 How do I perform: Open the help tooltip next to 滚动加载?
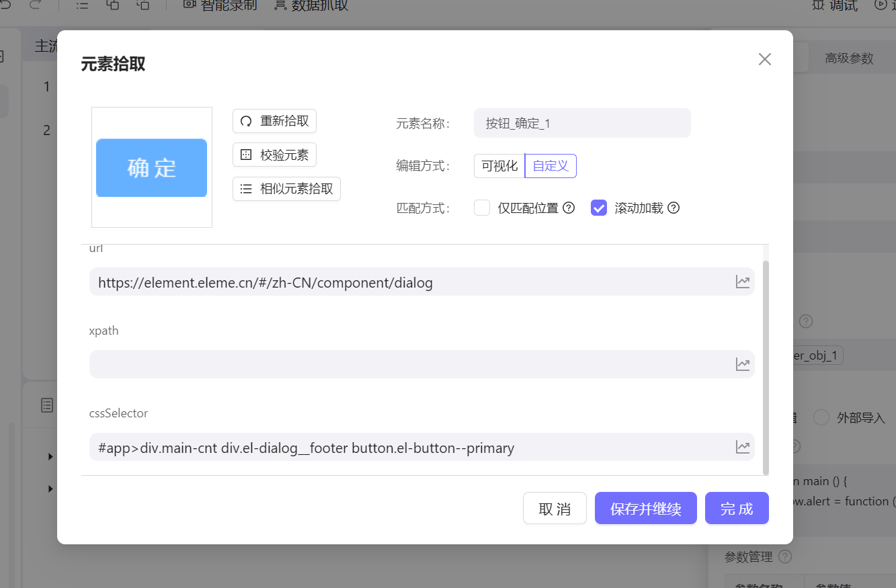pos(674,208)
